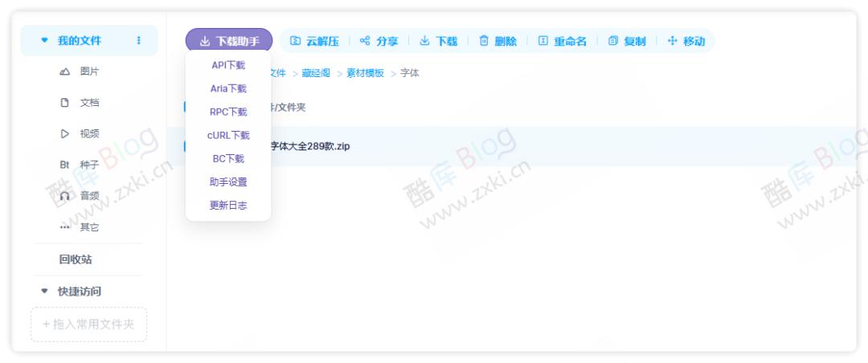
Task: Open the 其它 category in sidebar
Action: coord(79,226)
